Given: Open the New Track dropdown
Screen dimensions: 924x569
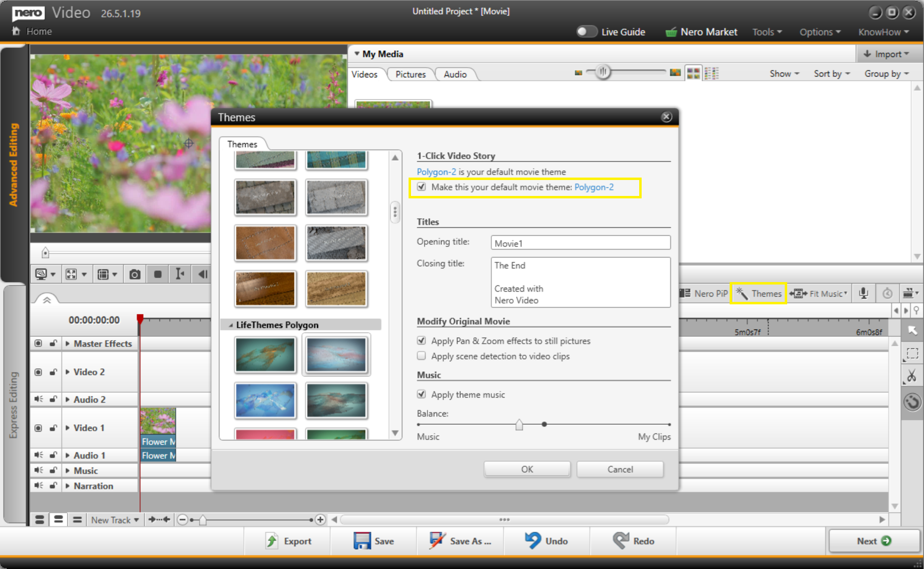Looking at the screenshot, I should [x=115, y=520].
